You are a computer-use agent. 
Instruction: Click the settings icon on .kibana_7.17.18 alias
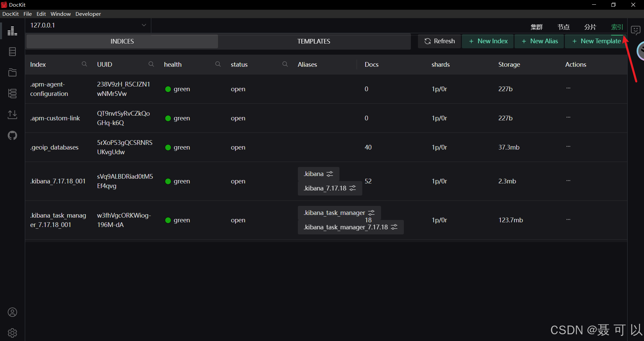(x=353, y=188)
